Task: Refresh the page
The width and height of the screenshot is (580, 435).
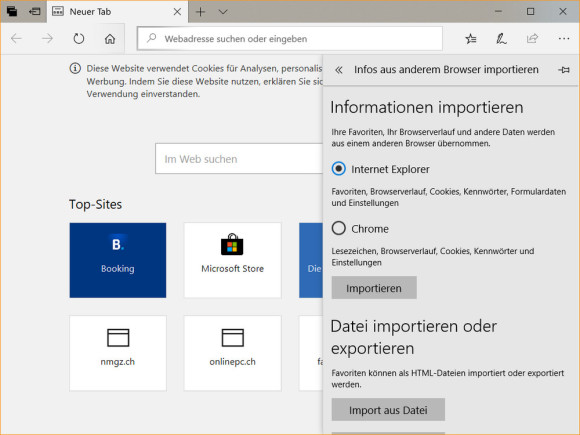Action: point(79,38)
